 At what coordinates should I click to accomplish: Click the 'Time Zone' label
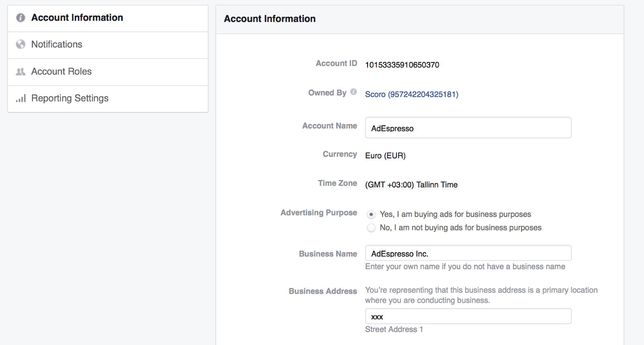tap(337, 183)
